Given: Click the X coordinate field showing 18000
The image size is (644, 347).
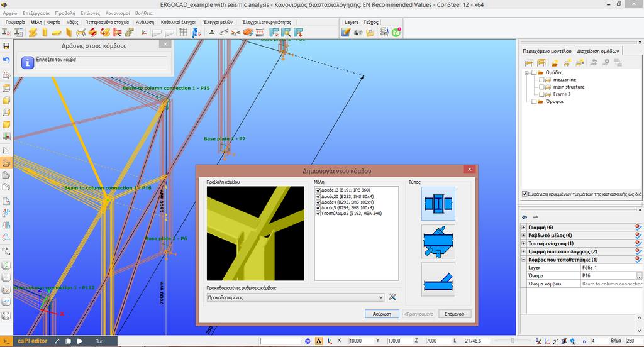Looking at the screenshot, I should [x=360, y=341].
